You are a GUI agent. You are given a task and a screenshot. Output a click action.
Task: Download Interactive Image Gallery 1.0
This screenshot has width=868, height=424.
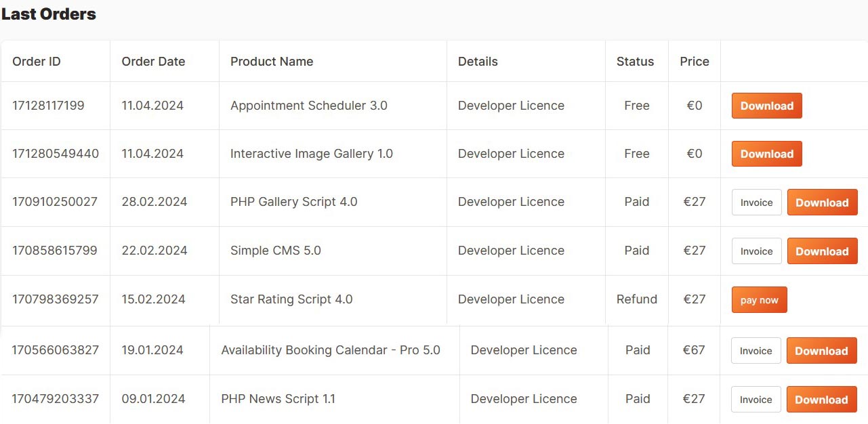[x=766, y=154]
